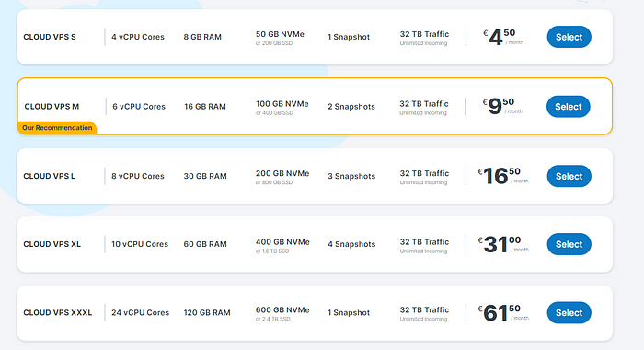The image size is (644, 350).
Task: Click '1 Snapshot' in VPS XXXL row
Action: tap(349, 312)
